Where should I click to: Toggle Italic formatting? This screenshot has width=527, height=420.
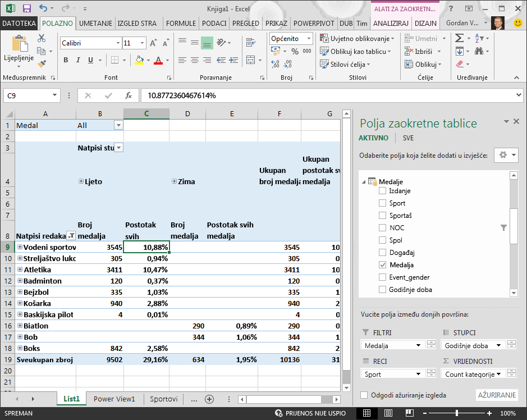[78, 60]
